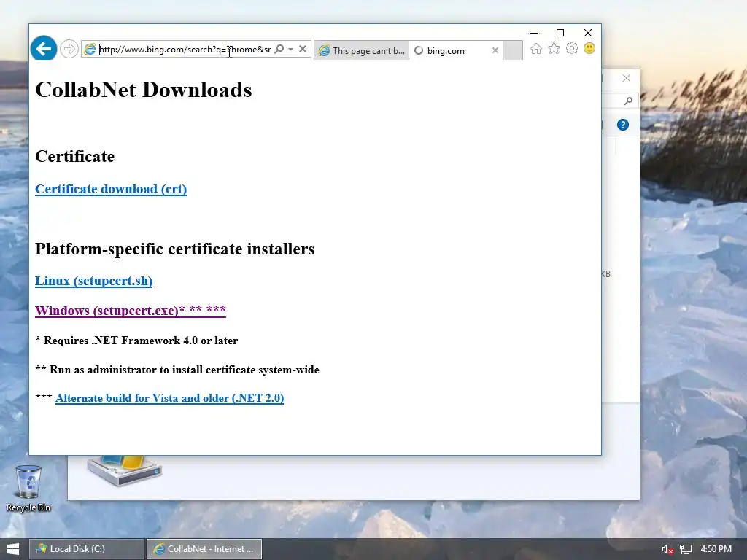Image resolution: width=747 pixels, height=560 pixels.
Task: Click the search magnifier in background Explorer window
Action: 628,101
